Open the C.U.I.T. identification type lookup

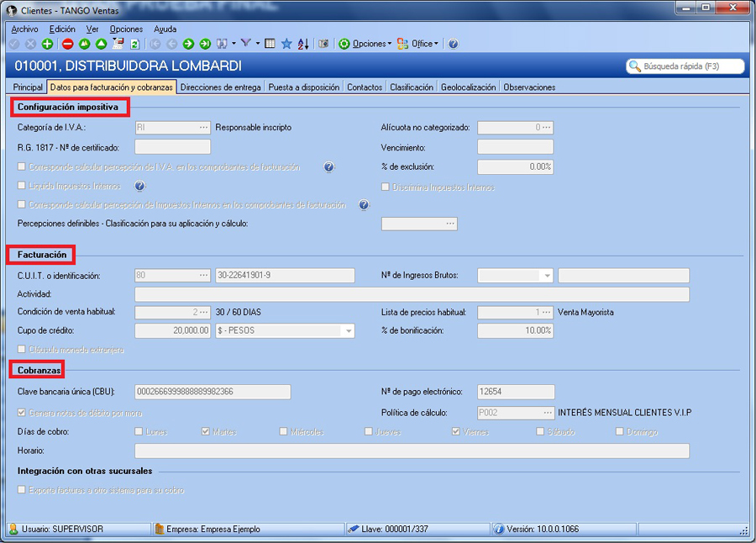204,275
